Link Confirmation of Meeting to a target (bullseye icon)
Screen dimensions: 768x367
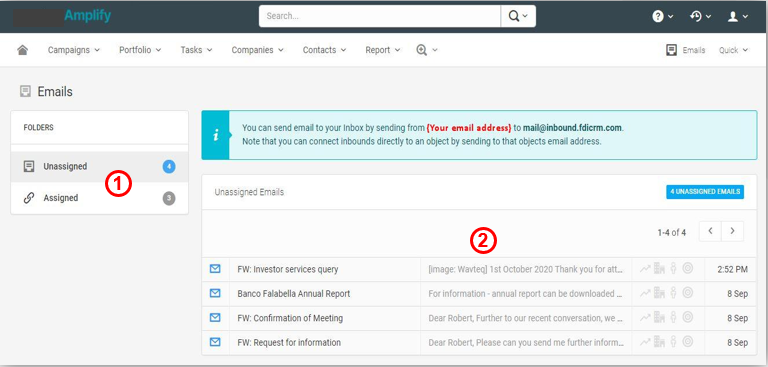[x=688, y=318]
